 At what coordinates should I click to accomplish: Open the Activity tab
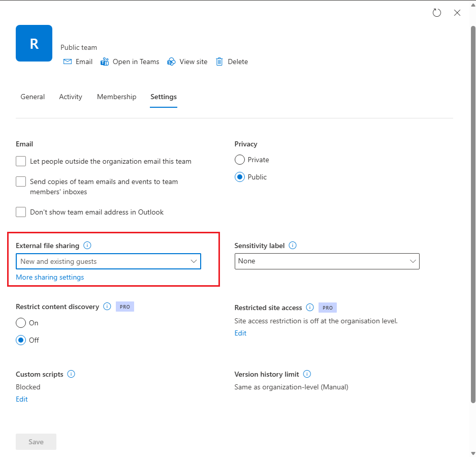point(71,97)
